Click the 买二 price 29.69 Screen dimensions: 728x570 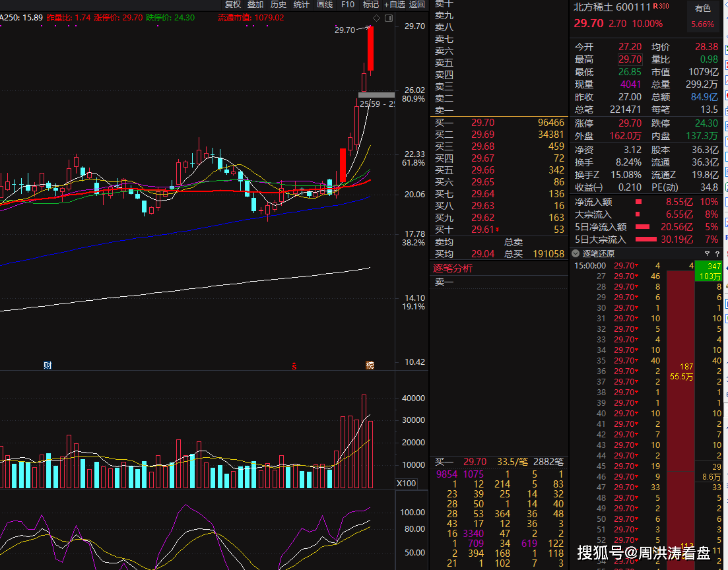point(483,135)
